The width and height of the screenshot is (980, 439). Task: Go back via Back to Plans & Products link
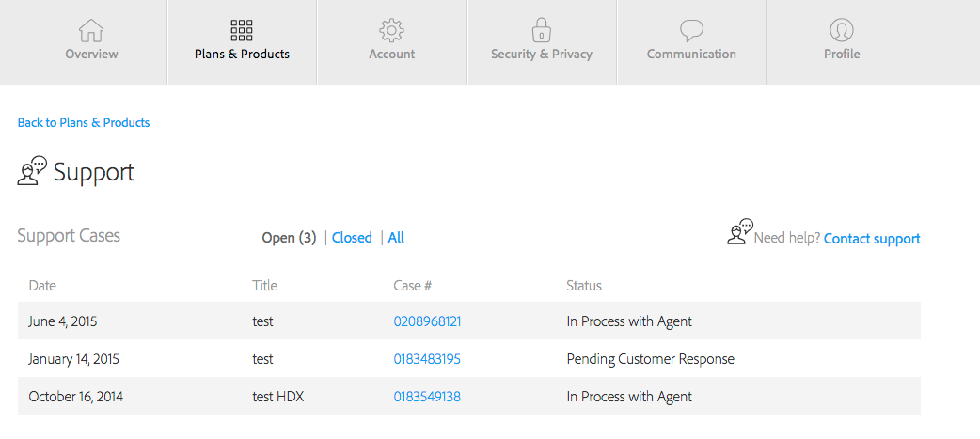point(84,122)
